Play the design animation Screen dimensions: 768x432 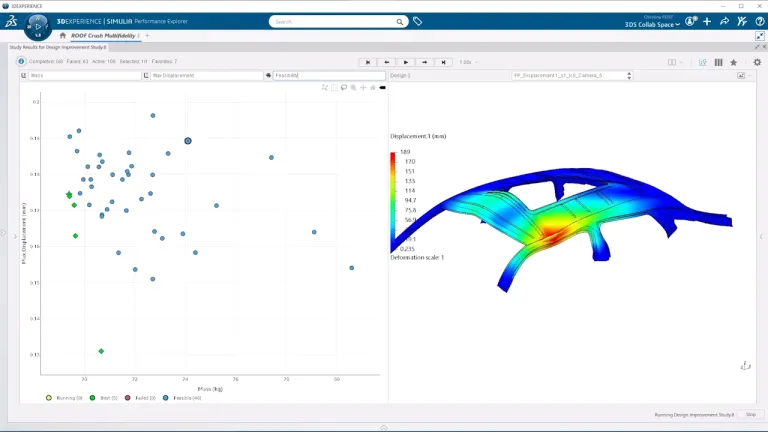(x=406, y=62)
